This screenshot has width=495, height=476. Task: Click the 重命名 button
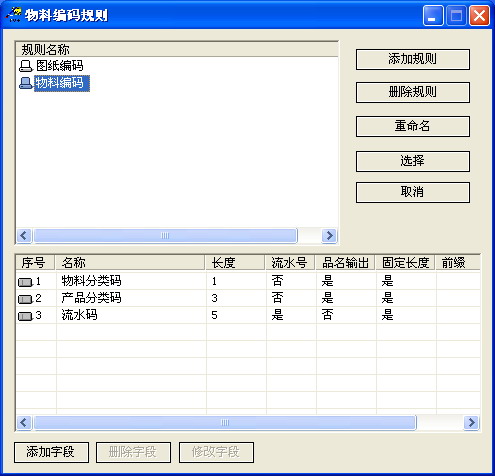coord(413,126)
